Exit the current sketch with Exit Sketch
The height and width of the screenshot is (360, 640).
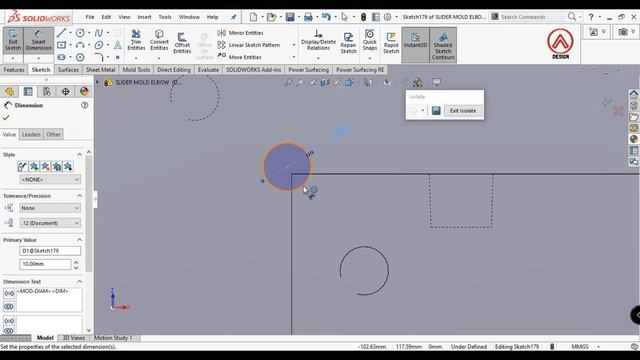click(x=13, y=40)
